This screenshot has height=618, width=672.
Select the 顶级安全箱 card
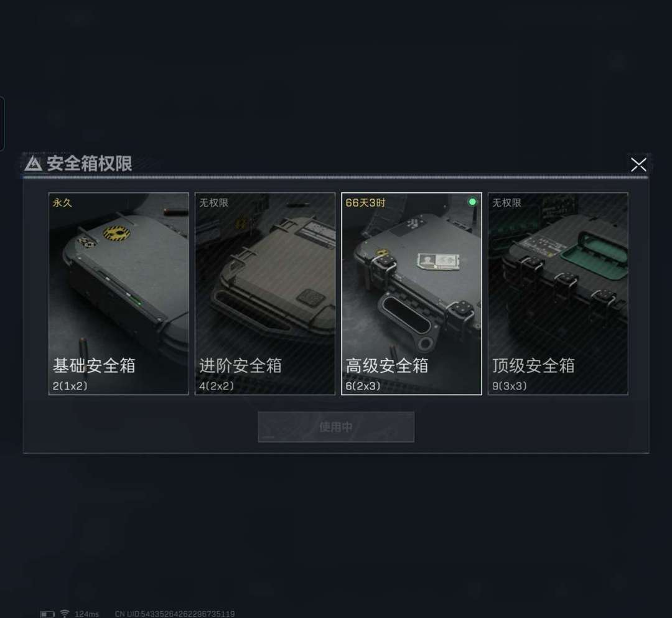[558, 294]
